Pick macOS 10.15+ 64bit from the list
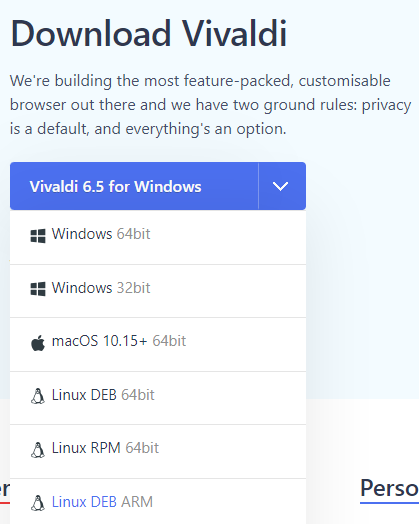The height and width of the screenshot is (524, 419). 158,345
